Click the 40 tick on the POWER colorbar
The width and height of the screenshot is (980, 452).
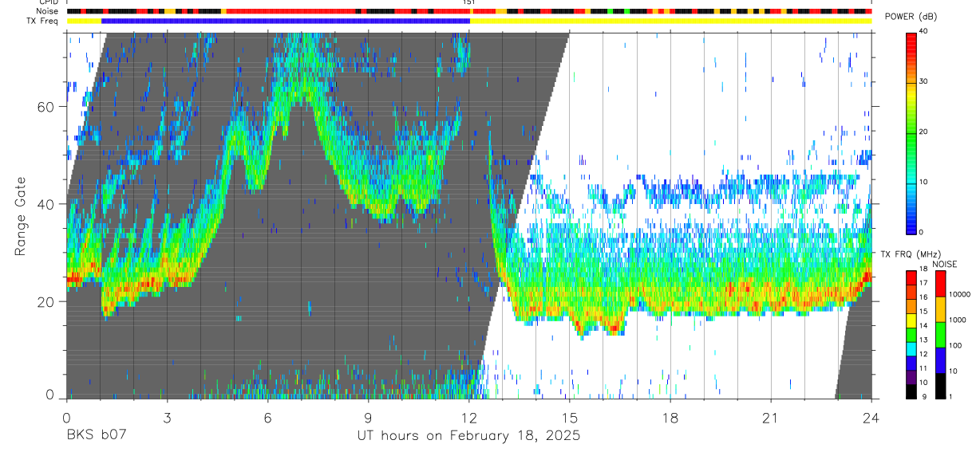(x=923, y=32)
